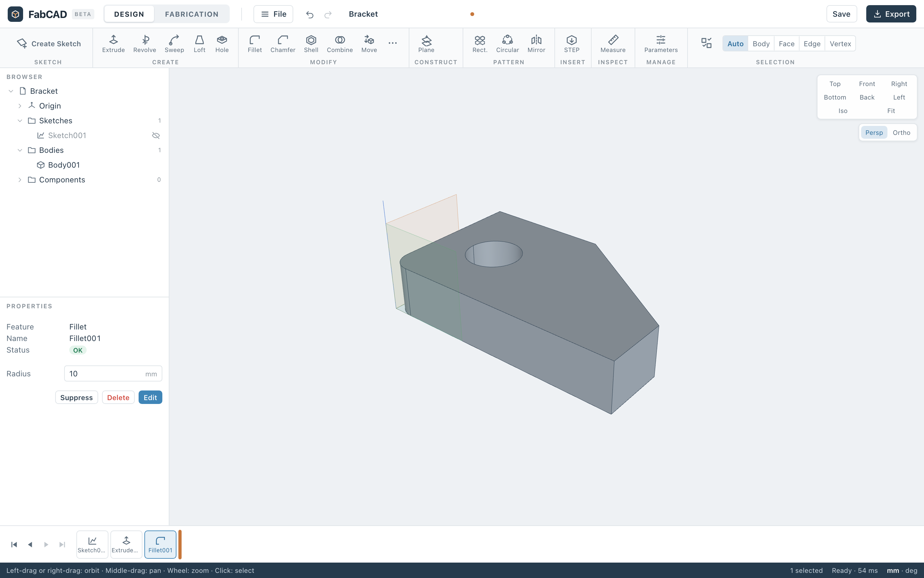This screenshot has width=924, height=578.
Task: Expand the Components folder
Action: pyautogui.click(x=20, y=180)
